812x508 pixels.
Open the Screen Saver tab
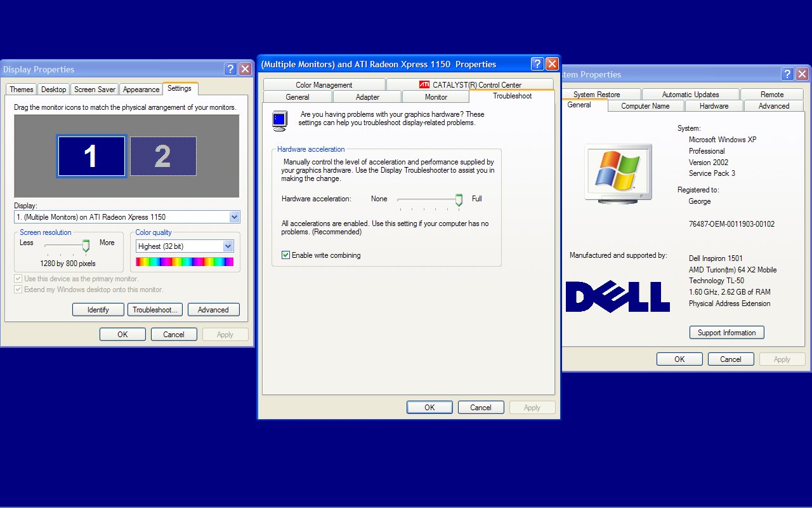point(95,90)
